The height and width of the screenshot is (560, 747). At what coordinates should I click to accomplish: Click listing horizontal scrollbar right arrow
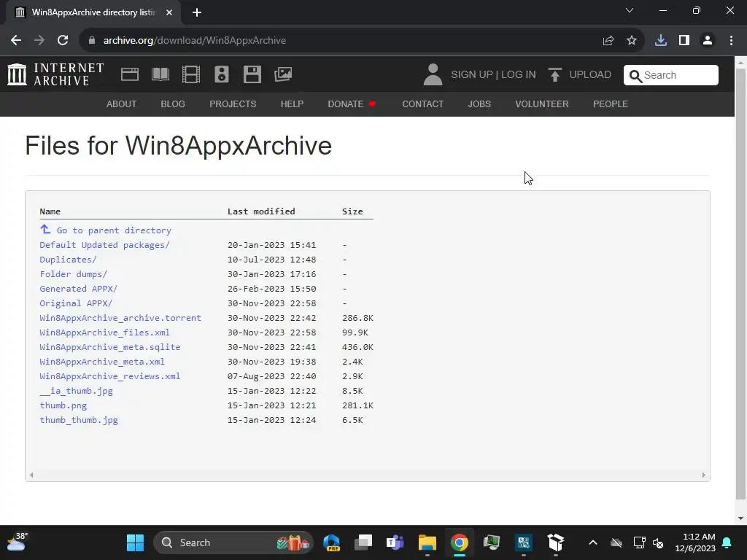pyautogui.click(x=704, y=475)
